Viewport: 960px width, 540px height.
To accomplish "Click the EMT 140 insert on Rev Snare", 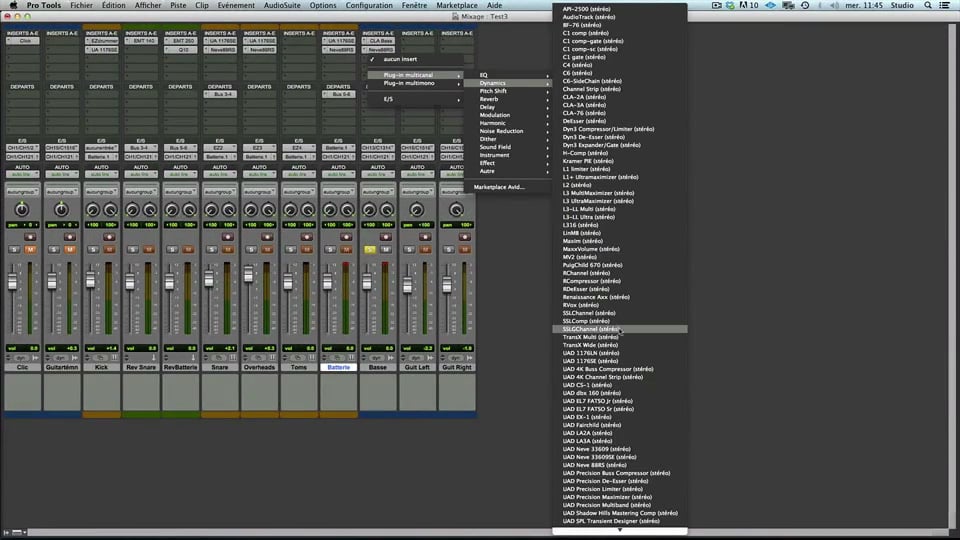I will [141, 41].
